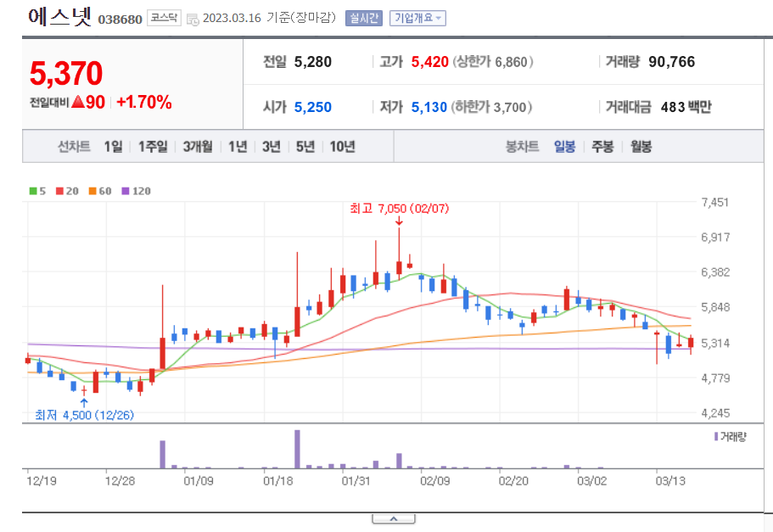Screen dimensions: 773x532
Task: Select the 5년 line chart tab
Action: [305, 147]
